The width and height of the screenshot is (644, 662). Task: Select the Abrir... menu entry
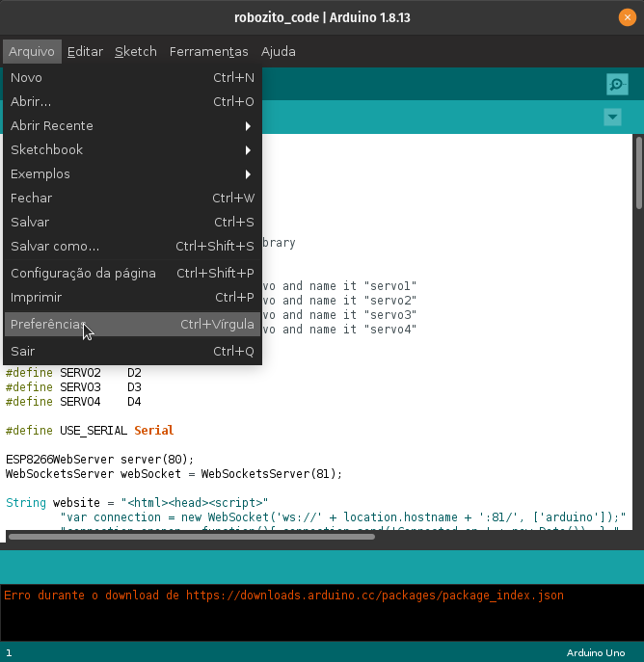pyautogui.click(x=132, y=102)
